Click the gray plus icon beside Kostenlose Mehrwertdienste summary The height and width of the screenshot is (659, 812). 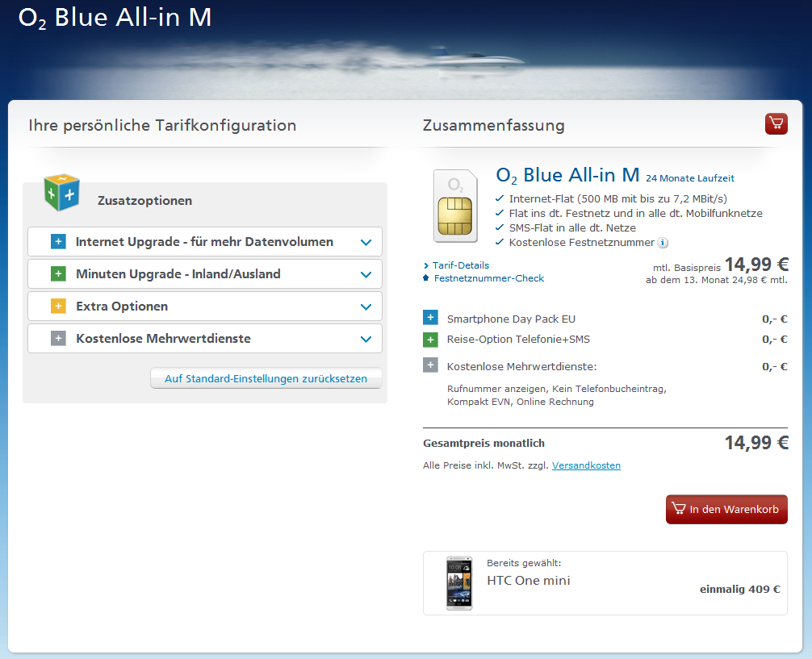tap(430, 365)
